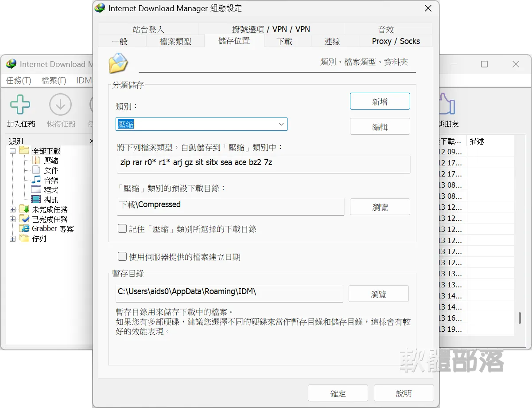Click the 編輯 button

click(x=380, y=126)
